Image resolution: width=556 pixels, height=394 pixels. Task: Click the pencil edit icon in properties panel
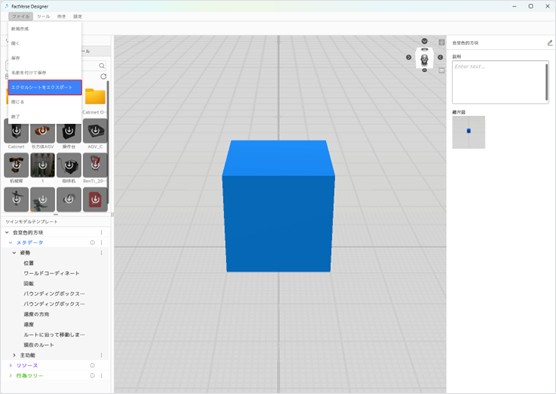coord(550,43)
